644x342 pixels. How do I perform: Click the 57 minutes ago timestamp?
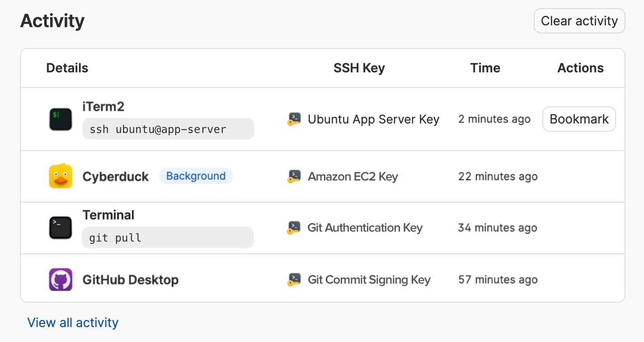(x=498, y=280)
